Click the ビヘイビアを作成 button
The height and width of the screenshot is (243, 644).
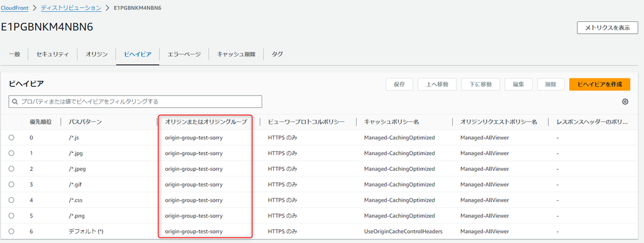tap(599, 84)
